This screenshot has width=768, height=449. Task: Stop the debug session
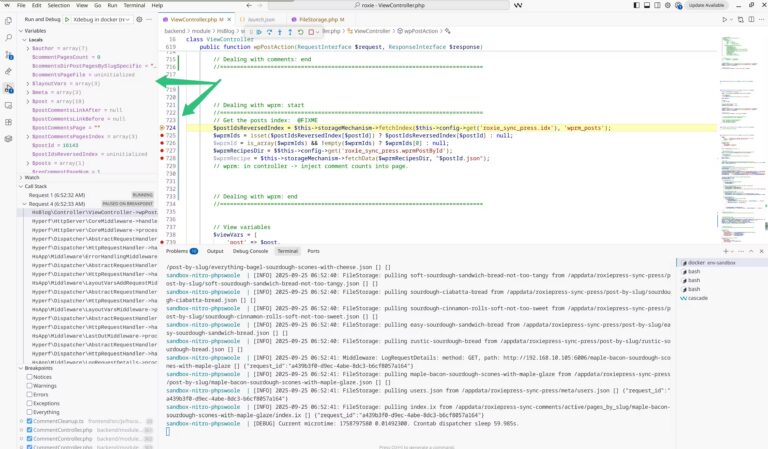pos(311,32)
